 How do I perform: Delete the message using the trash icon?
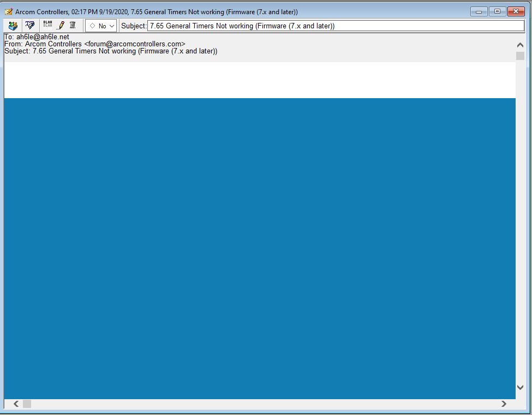coord(73,26)
